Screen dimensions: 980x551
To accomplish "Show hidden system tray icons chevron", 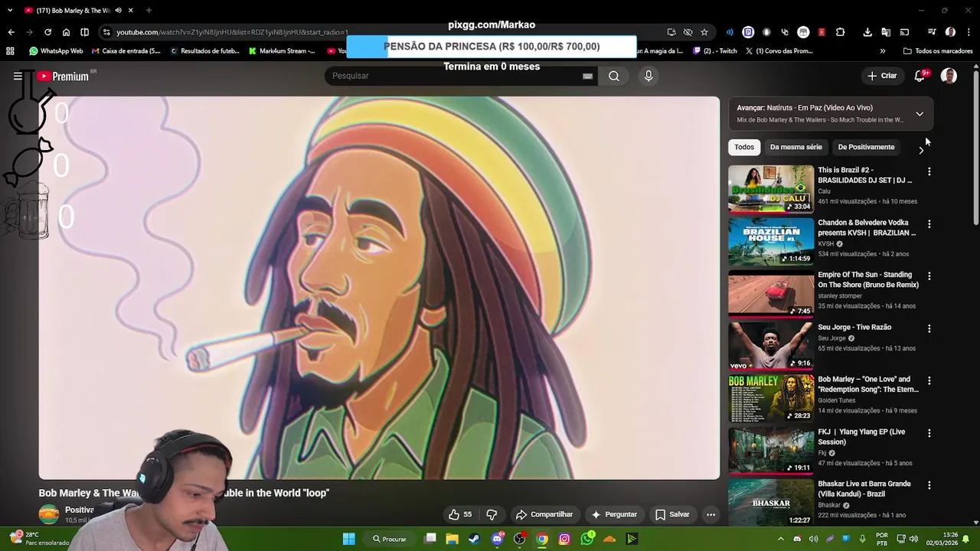I will click(x=780, y=539).
